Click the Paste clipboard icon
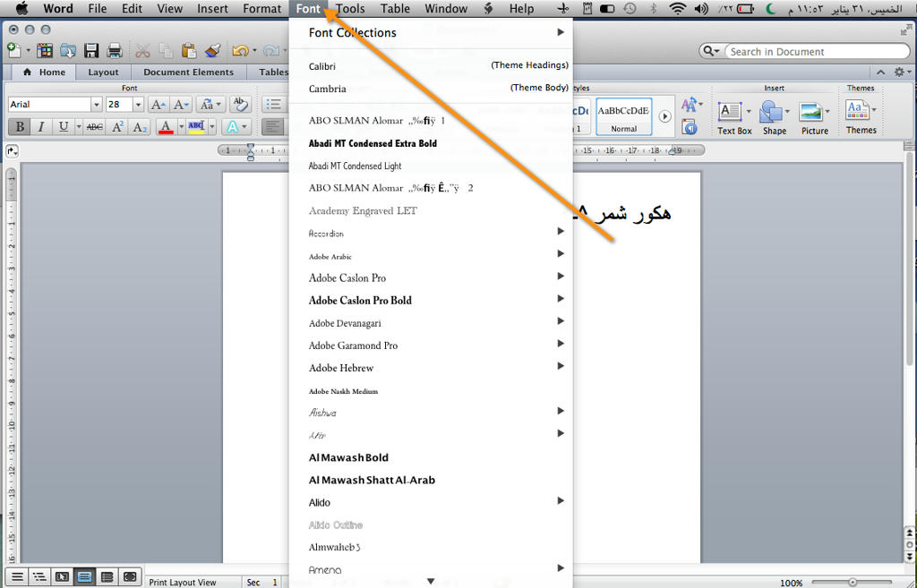 coord(188,51)
